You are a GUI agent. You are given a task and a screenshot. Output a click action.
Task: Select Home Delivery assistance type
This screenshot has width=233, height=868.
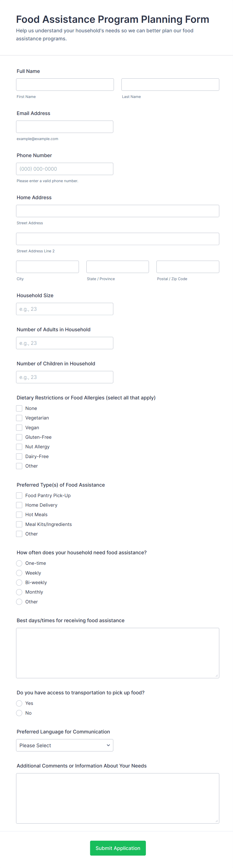coord(19,505)
